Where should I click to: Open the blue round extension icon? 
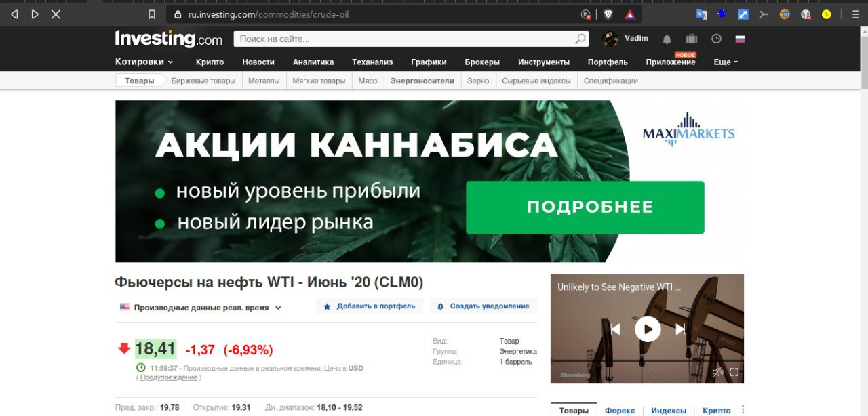(722, 13)
